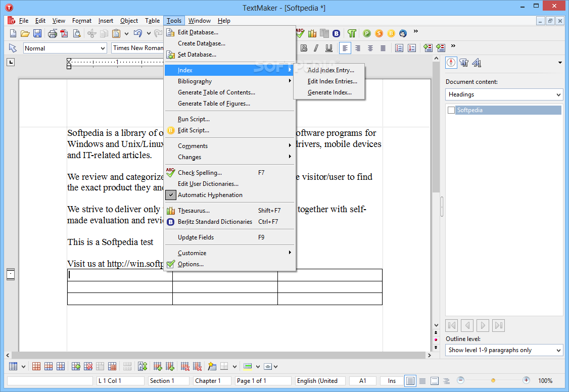
Task: Expand the Comments submenu
Action: 228,146
